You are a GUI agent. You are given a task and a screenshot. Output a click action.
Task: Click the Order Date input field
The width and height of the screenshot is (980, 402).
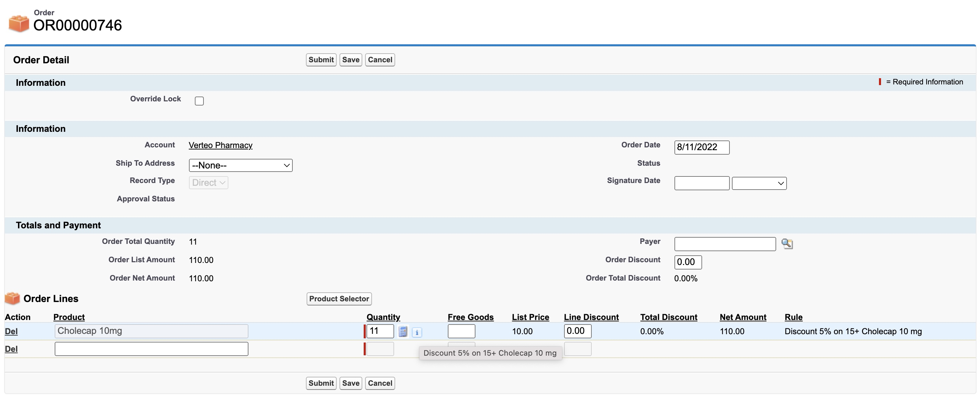click(x=701, y=147)
